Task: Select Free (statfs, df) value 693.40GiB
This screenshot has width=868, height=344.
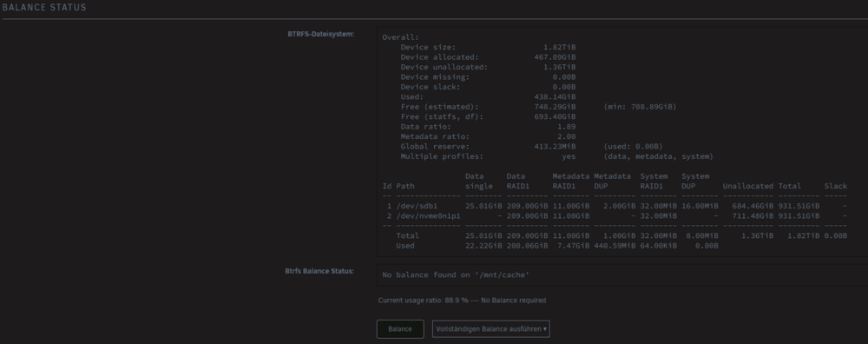Action: (x=555, y=117)
